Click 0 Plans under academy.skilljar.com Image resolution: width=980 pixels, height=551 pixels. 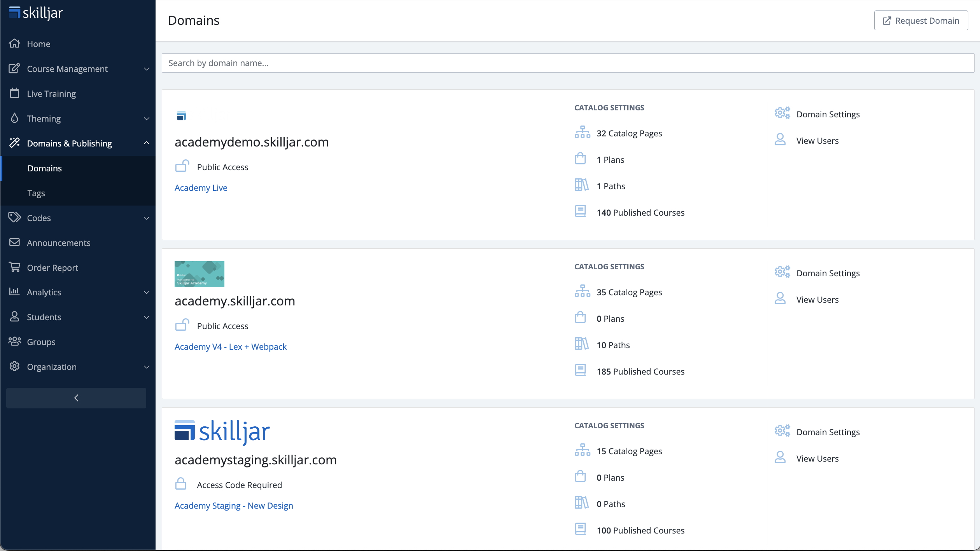[610, 319]
